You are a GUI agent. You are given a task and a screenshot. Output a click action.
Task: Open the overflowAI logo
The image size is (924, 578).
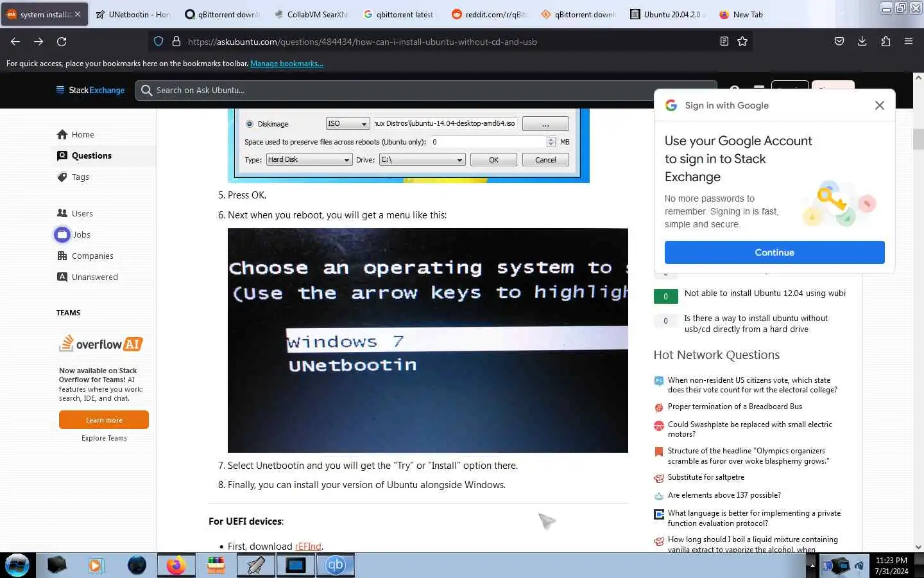[x=101, y=344]
